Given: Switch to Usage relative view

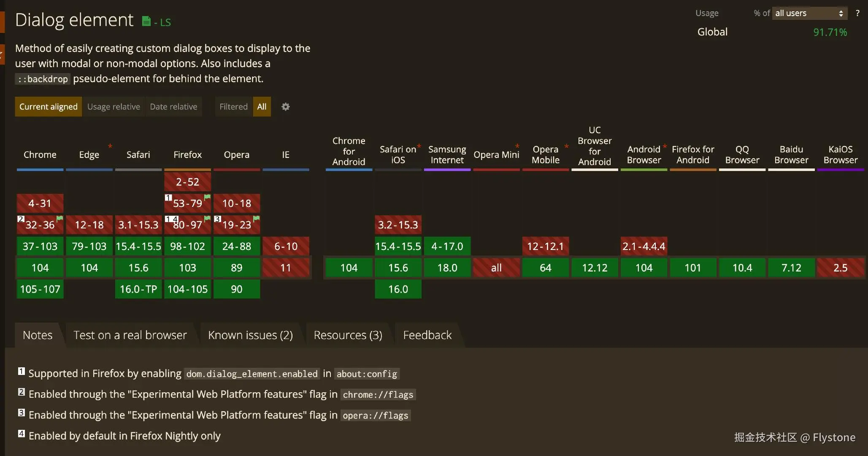Looking at the screenshot, I should tap(114, 107).
